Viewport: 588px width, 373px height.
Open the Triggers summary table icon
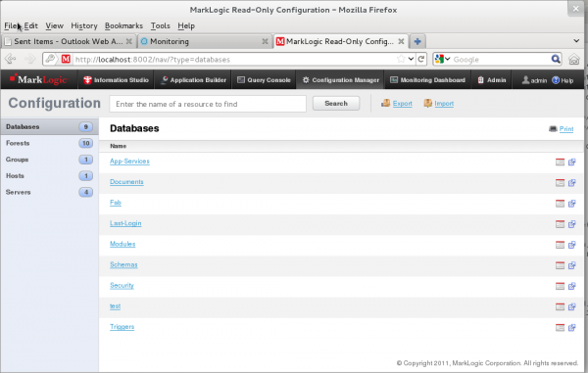[560, 328]
